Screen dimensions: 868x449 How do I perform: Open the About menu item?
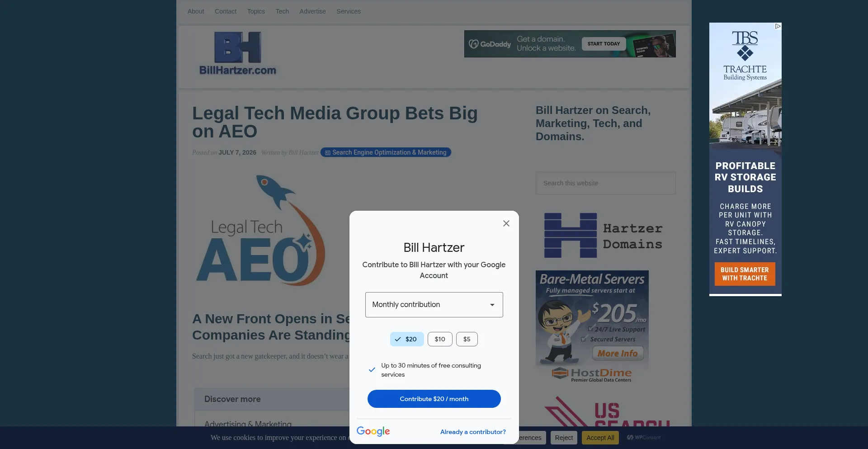(x=196, y=11)
